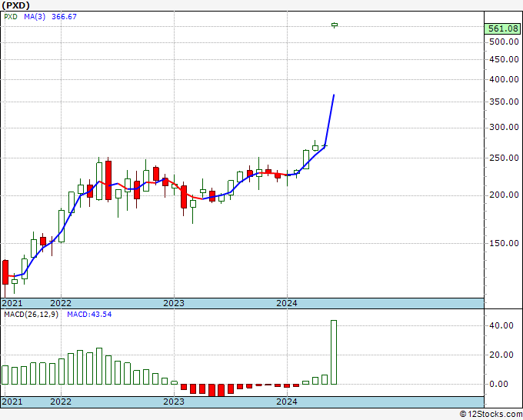Click the MACD(26,12,9) indicator label
Screen dimensions: 523x420
coord(31,315)
